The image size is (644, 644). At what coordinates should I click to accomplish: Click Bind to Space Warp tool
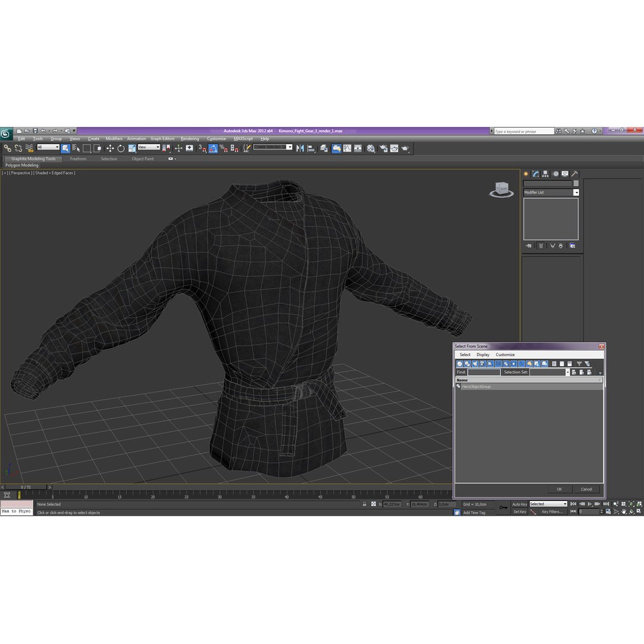(29, 148)
